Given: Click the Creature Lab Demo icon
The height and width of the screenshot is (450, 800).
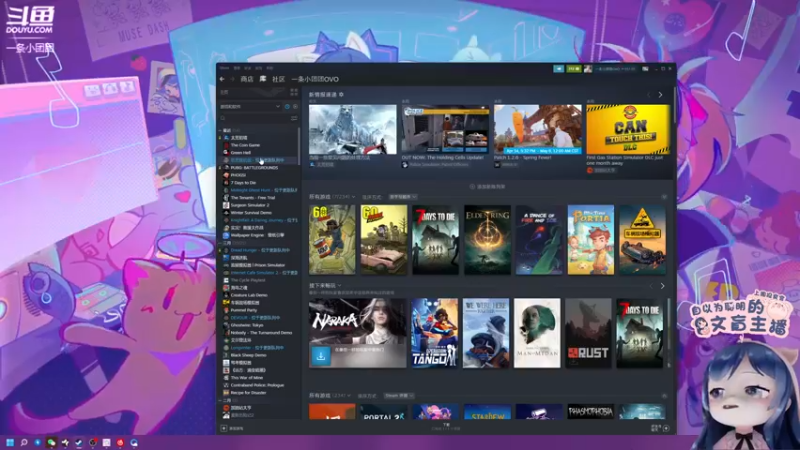Looking at the screenshot, I should point(226,295).
